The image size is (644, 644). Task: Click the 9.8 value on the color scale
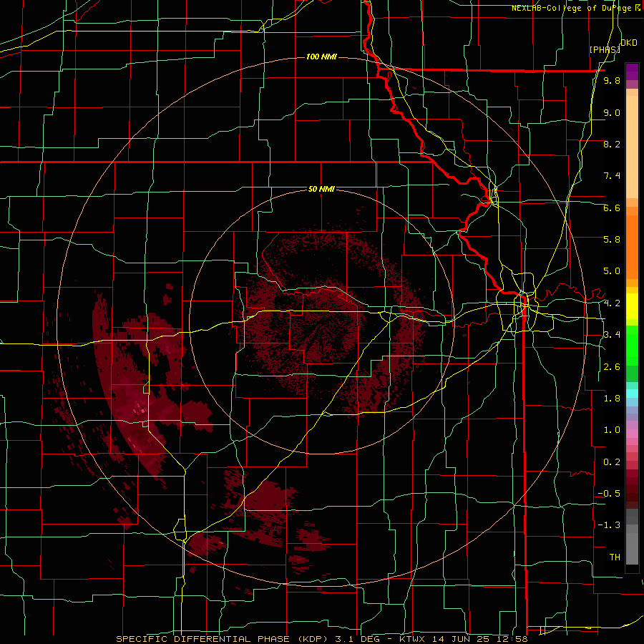(x=612, y=80)
